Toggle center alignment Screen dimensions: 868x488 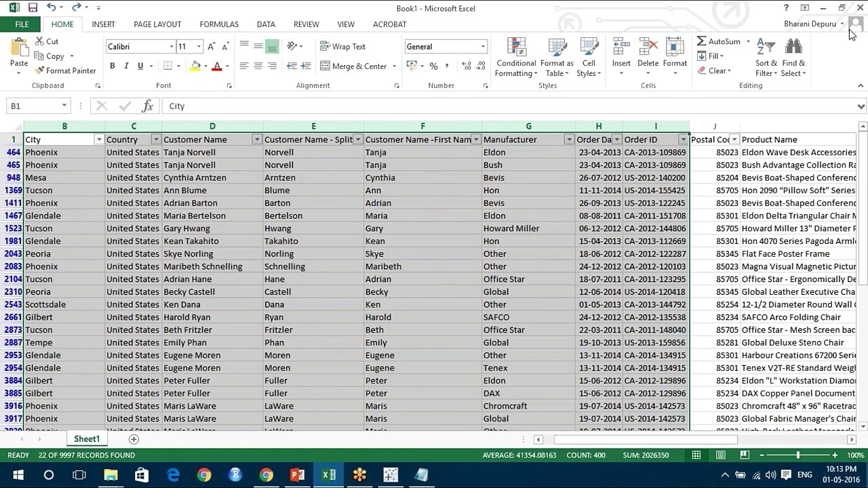point(258,66)
